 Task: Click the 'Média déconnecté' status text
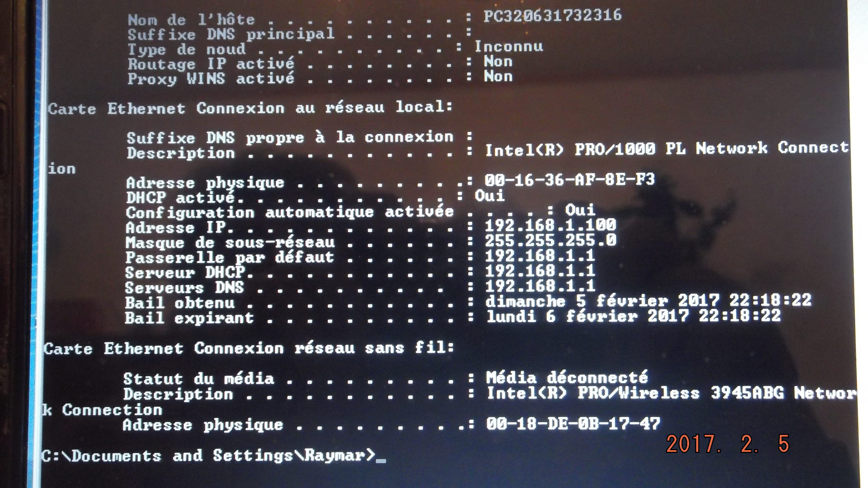tap(567, 378)
